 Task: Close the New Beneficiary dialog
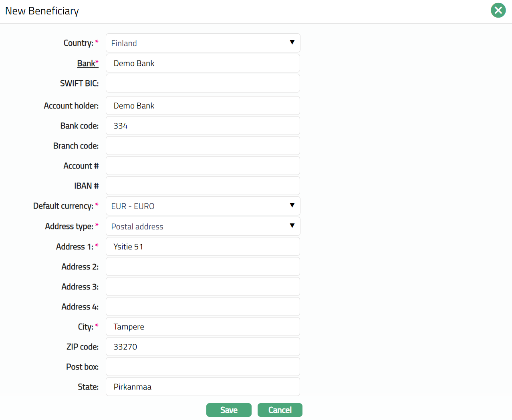pyautogui.click(x=498, y=10)
